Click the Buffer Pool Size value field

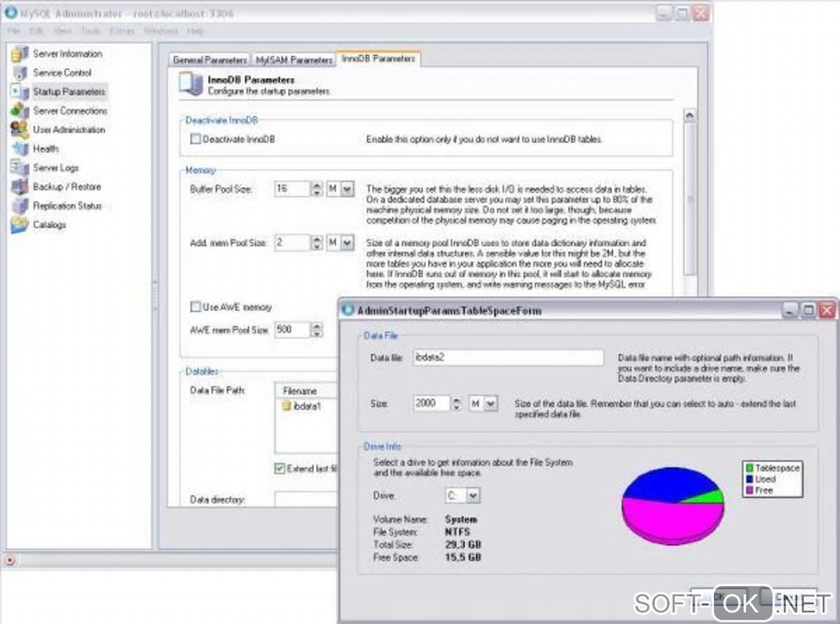pyautogui.click(x=292, y=189)
